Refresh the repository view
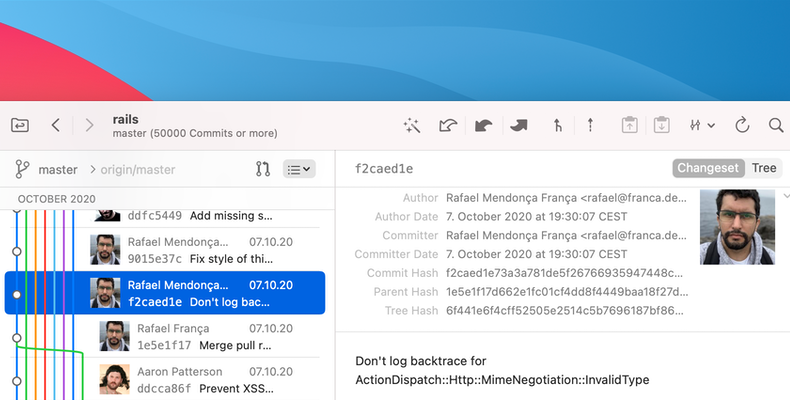Viewport: 790px width, 400px height. (x=742, y=125)
